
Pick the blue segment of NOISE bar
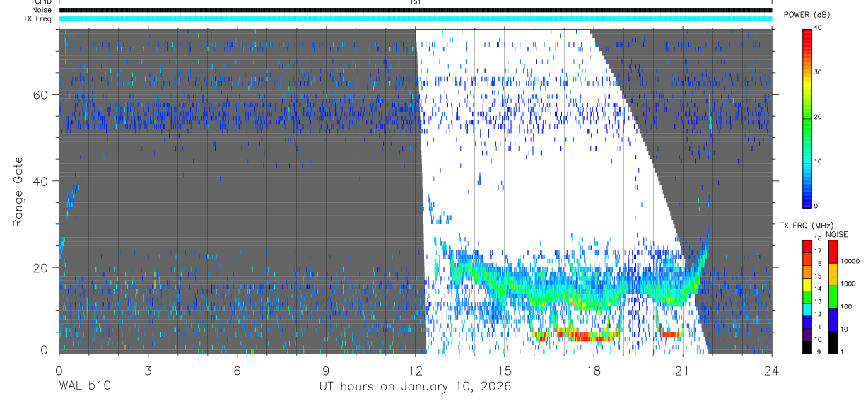pos(832,320)
